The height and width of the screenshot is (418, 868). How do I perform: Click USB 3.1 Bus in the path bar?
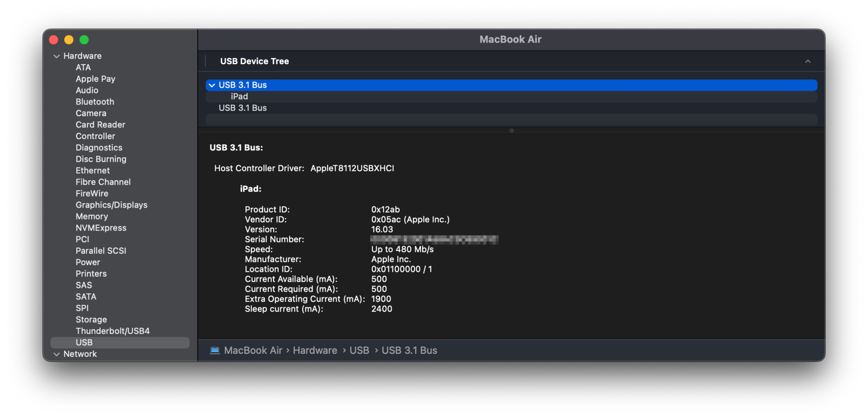(409, 350)
